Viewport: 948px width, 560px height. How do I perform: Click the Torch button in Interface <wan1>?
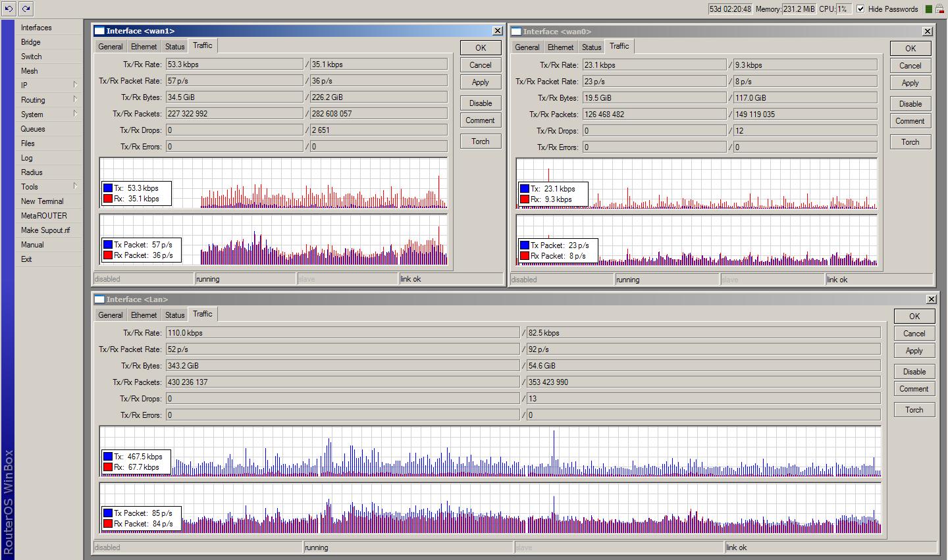click(480, 141)
